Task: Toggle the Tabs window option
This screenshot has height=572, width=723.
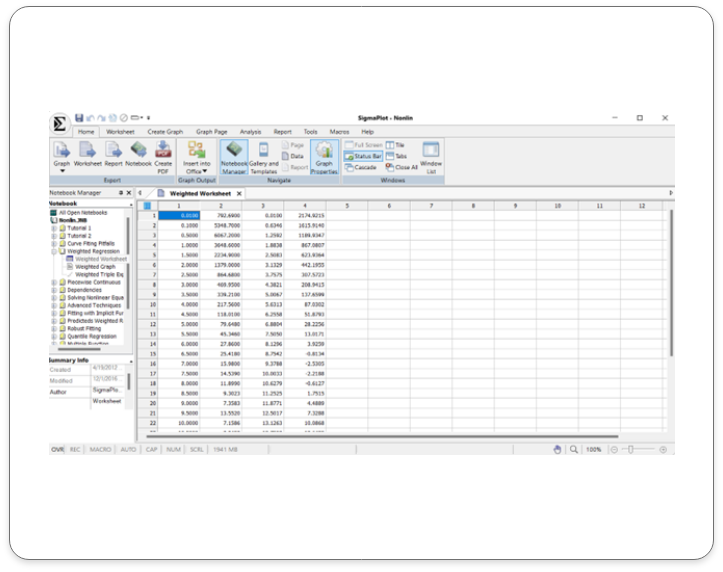Action: click(x=396, y=156)
